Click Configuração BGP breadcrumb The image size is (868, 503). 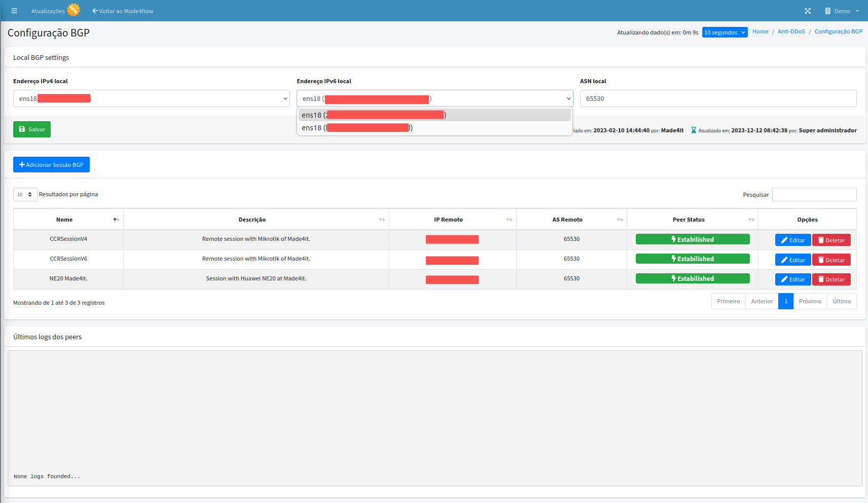click(x=838, y=31)
